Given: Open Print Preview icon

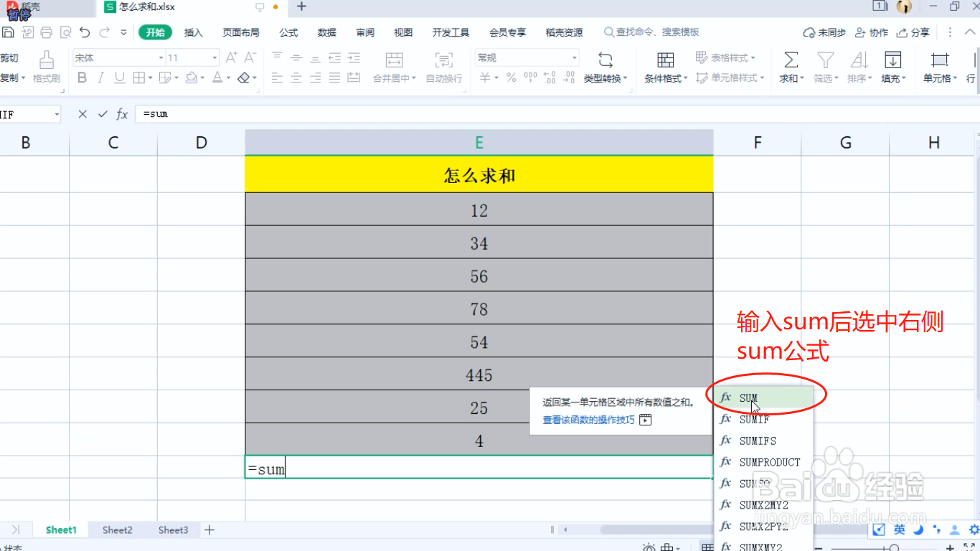Looking at the screenshot, I should click(x=66, y=32).
